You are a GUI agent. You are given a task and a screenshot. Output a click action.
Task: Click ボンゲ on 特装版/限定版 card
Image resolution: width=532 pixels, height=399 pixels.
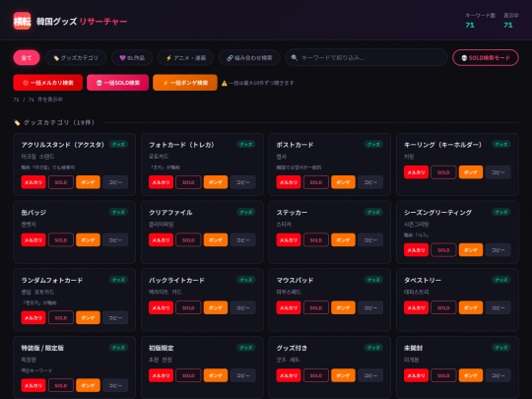coord(89,385)
